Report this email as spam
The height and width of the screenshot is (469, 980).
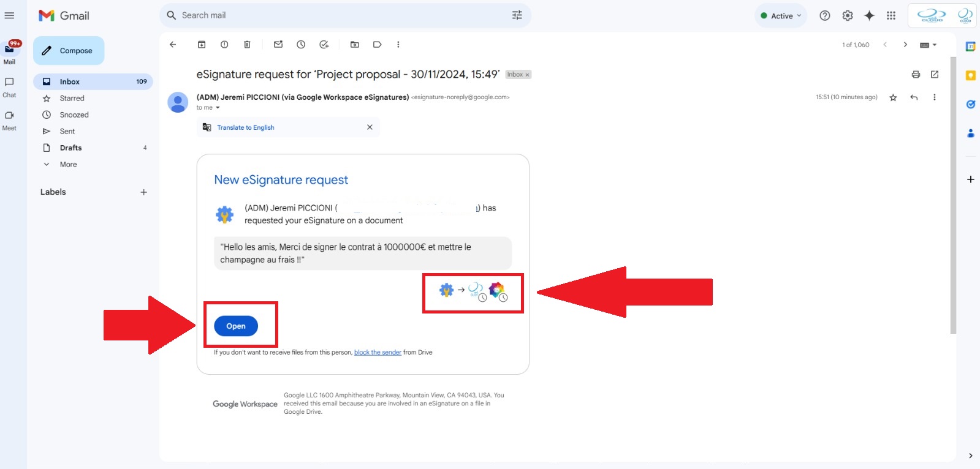pyautogui.click(x=224, y=45)
